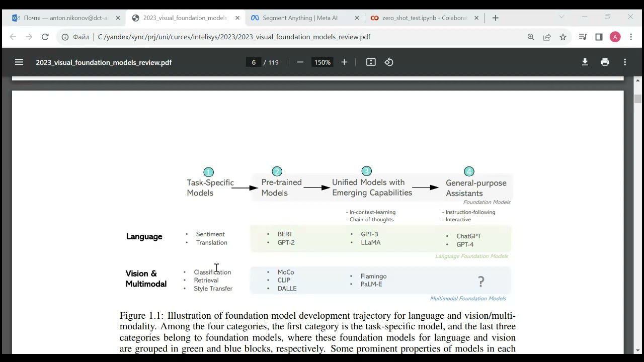This screenshot has width=644, height=362.
Task: Close the Segment Anything tab
Action: 357,18
